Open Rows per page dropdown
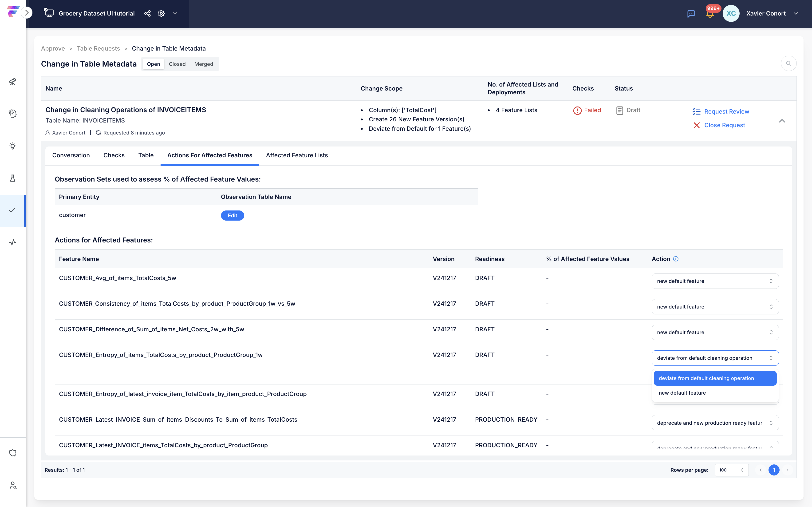The height and width of the screenshot is (507, 812). [731, 470]
